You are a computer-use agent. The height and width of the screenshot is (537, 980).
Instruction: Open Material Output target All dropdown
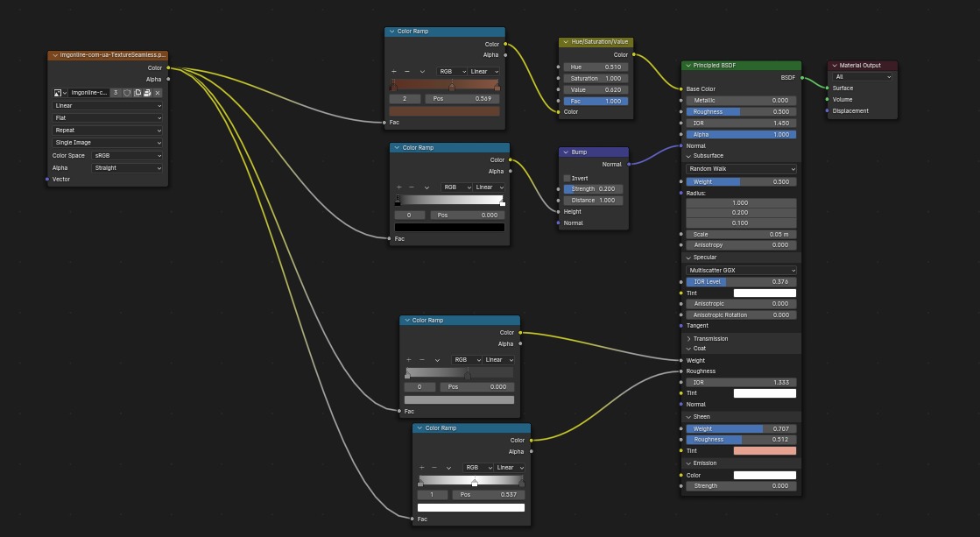point(863,77)
